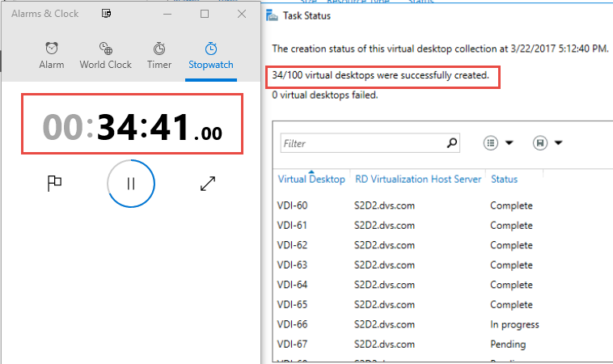Select the VDI-66 row
The width and height of the screenshot is (613, 364).
[442, 324]
